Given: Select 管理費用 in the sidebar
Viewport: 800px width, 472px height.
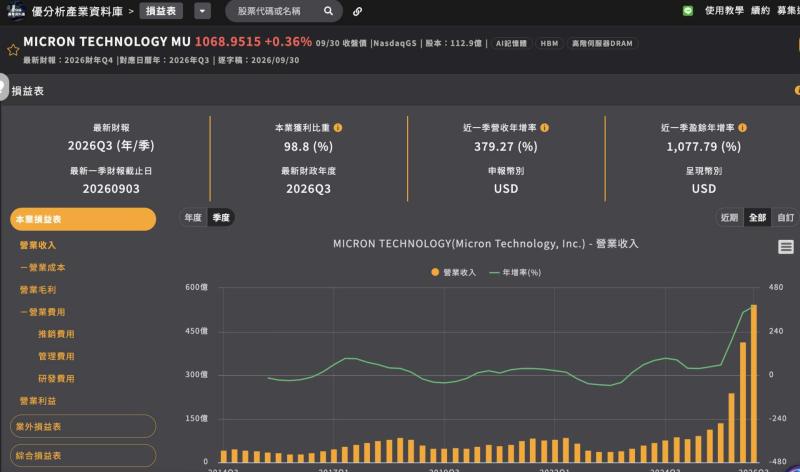Looking at the screenshot, I should coord(57,356).
